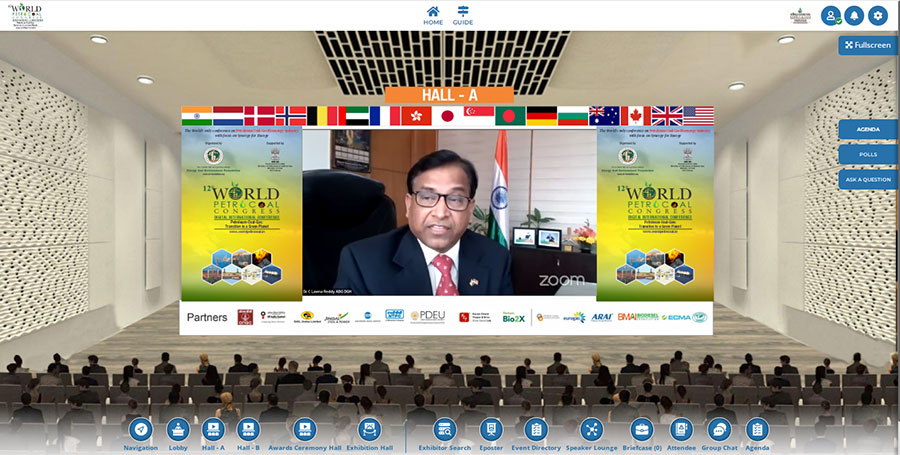Open the Agenda icon in bottom bar
This screenshot has height=455, width=900.
coord(757,429)
